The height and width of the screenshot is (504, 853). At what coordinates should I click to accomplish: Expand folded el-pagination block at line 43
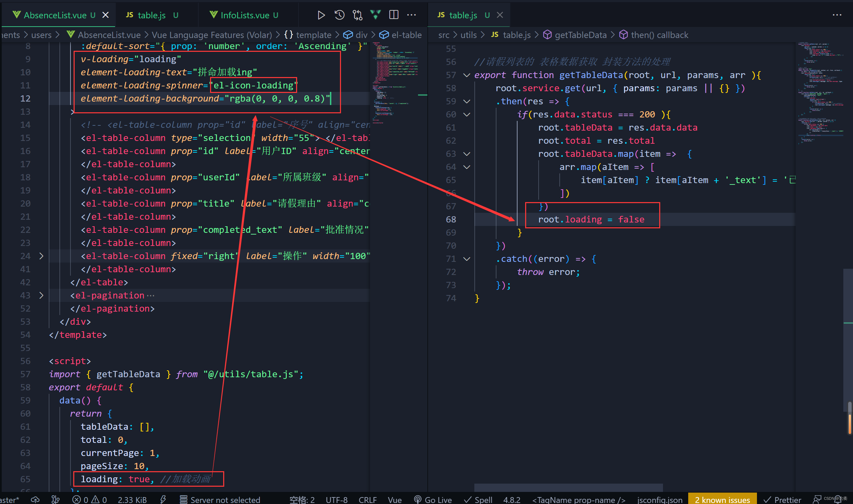41,295
